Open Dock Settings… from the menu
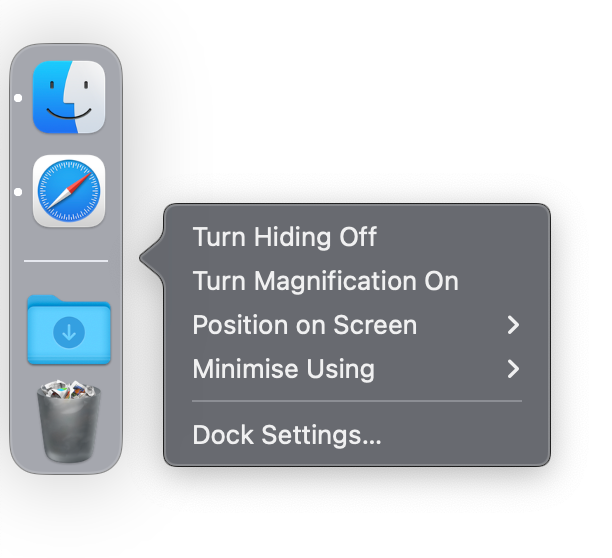The width and height of the screenshot is (612, 558). click(287, 435)
